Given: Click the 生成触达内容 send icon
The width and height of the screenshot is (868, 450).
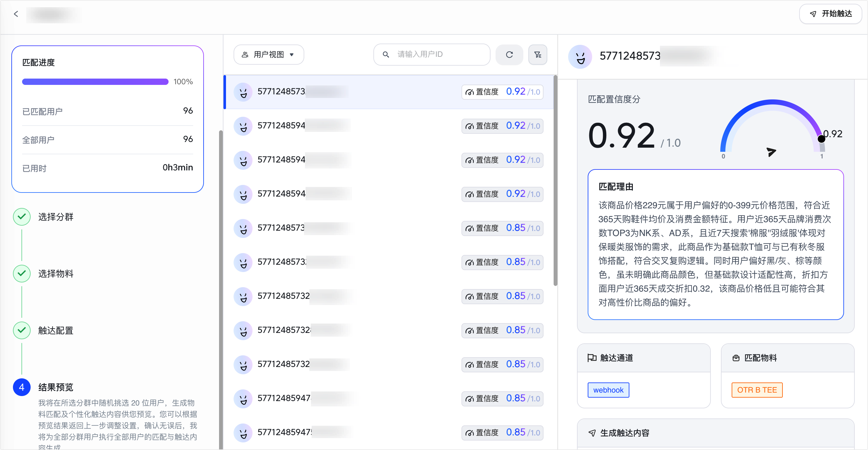Looking at the screenshot, I should [592, 433].
